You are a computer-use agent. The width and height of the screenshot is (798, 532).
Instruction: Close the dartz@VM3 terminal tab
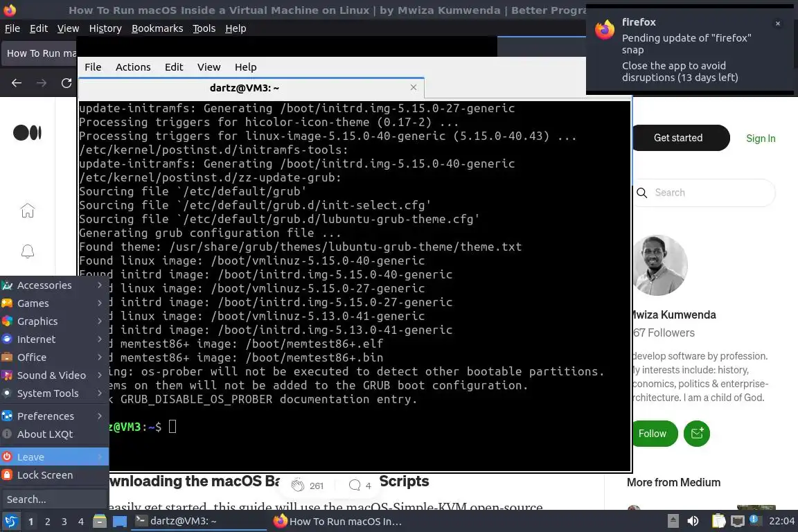click(414, 87)
